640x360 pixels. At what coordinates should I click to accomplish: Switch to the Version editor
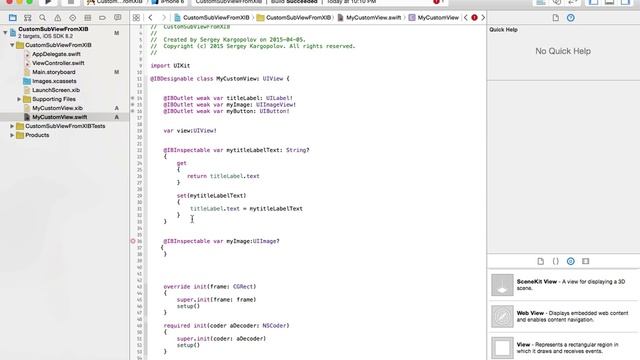(573, 2)
